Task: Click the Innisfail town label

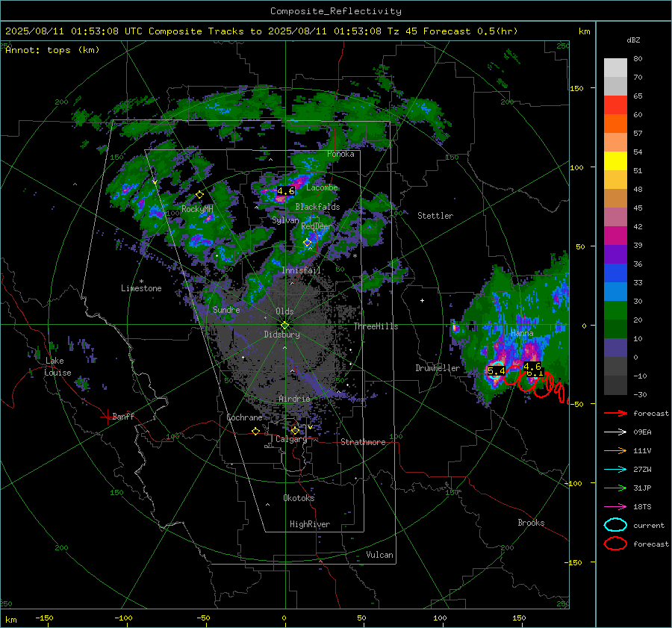Action: (x=301, y=270)
